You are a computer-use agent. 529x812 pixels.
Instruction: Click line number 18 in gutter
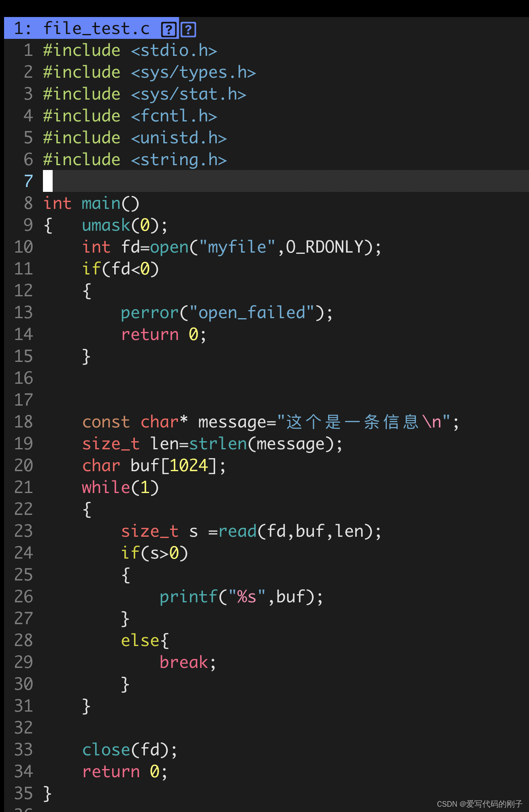coord(23,422)
